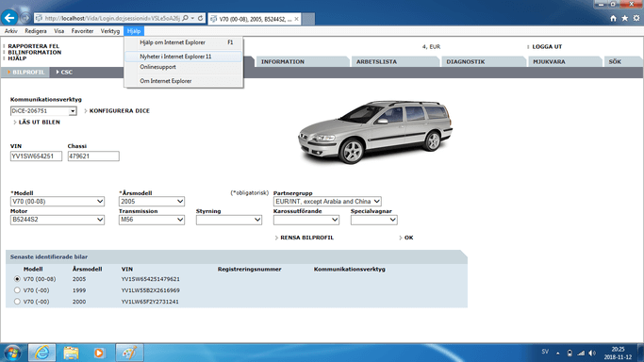Select the CSC sub-tab
Viewport: 644px width, 362px height.
64,73
